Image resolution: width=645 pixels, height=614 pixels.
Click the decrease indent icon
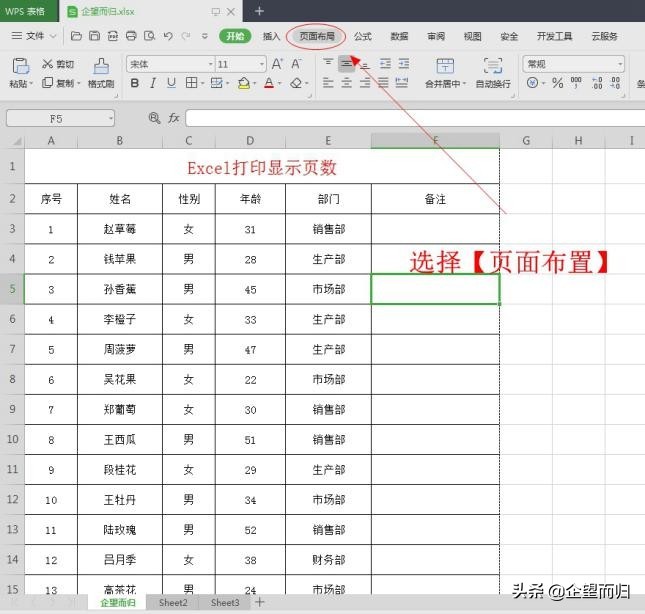385,63
